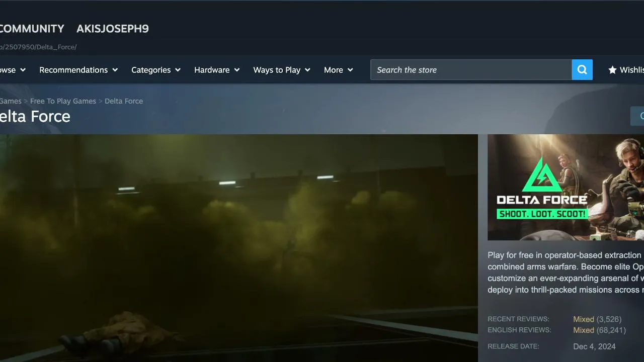Viewport: 644px width, 362px height.
Task: Click the ENGLISH REVIEWS label
Action: 519,330
